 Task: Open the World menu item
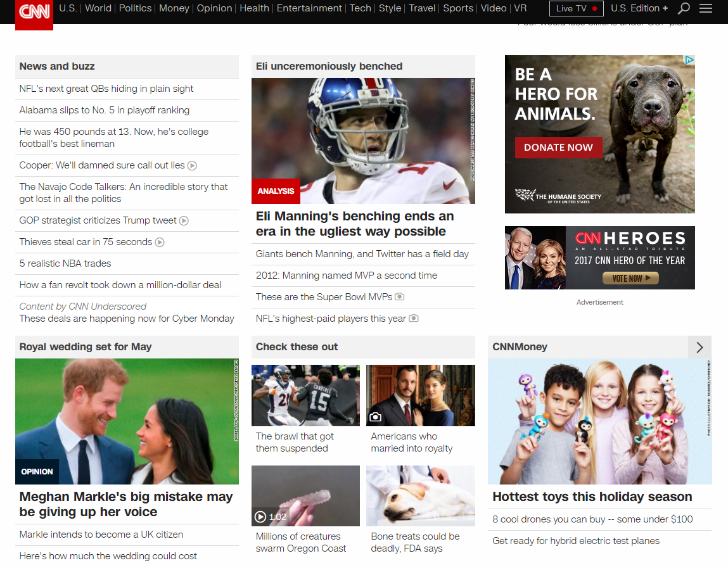[98, 8]
